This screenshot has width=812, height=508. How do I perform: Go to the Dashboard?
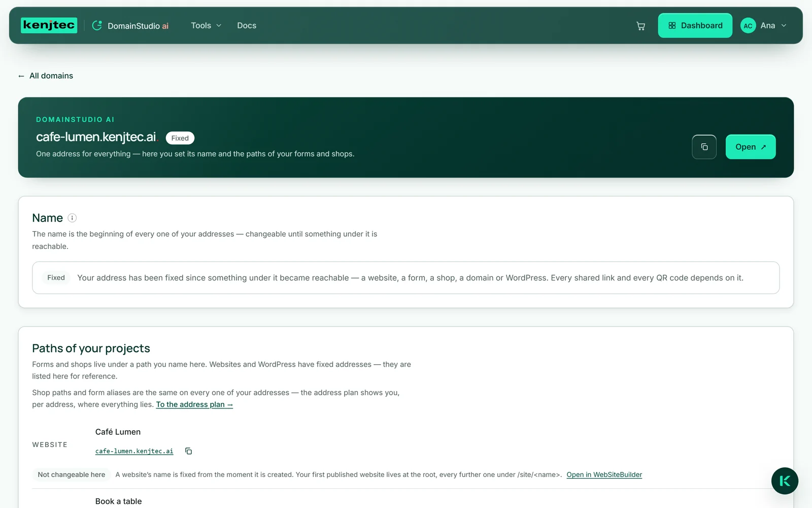[x=695, y=25]
